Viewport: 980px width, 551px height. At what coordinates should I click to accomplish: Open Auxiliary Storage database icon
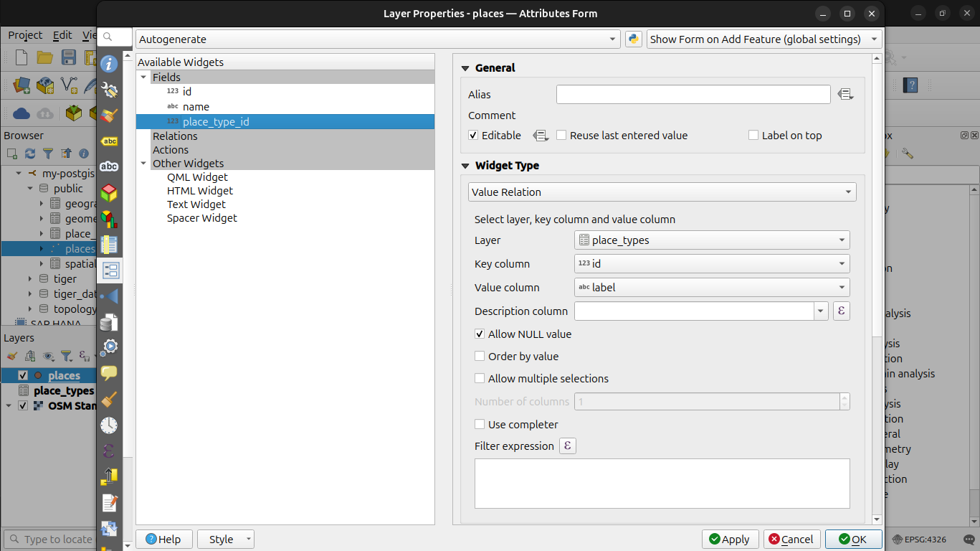(109, 321)
